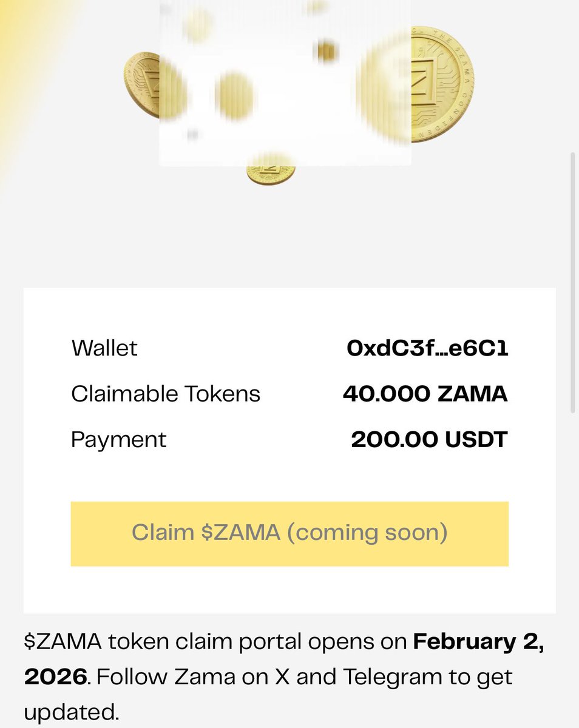Click the Payment label

click(118, 439)
